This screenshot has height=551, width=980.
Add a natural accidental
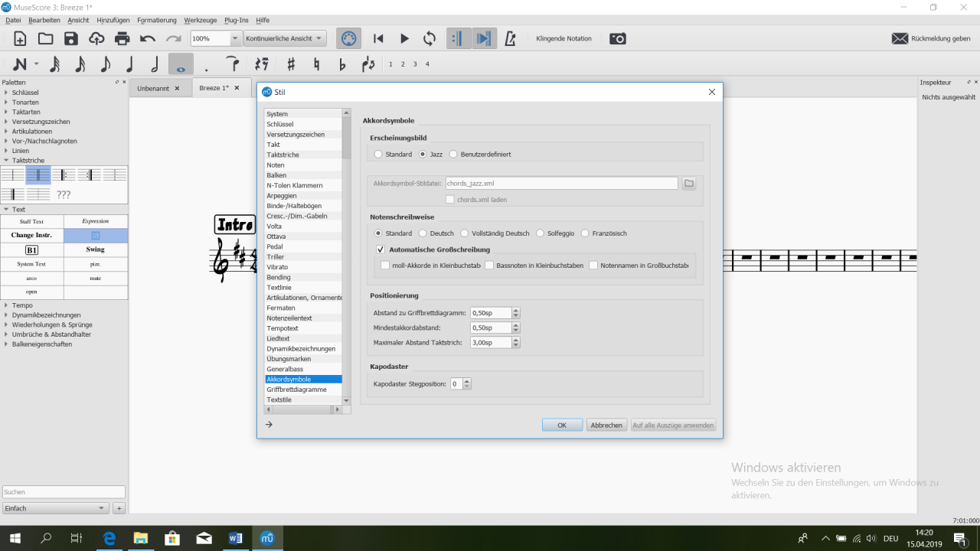316,64
